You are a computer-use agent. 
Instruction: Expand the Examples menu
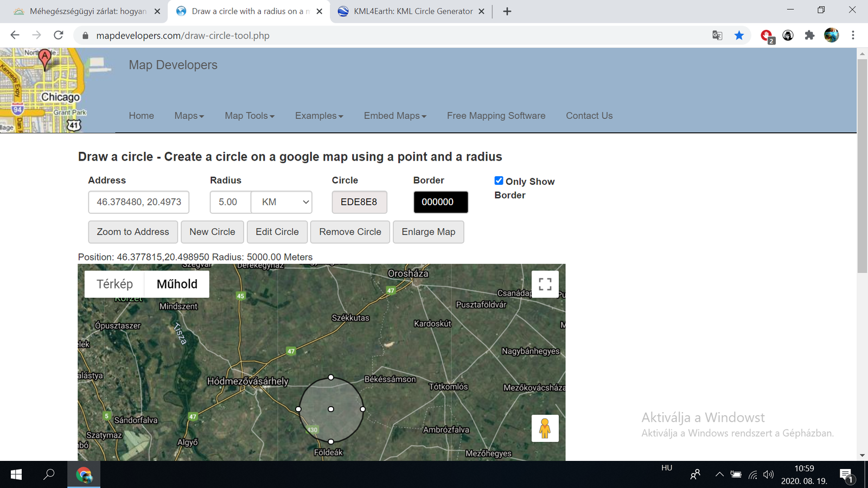tap(319, 115)
